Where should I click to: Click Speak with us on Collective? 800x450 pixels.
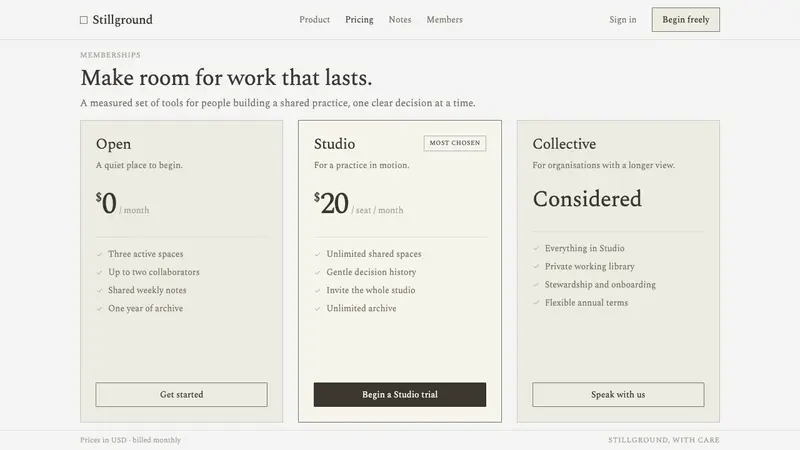point(618,394)
